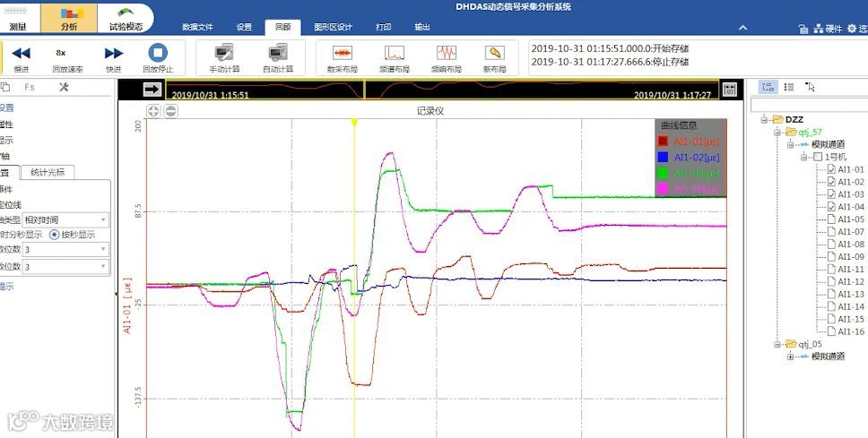Select the 数采布局 layout icon
This screenshot has width=868, height=438.
(x=343, y=53)
